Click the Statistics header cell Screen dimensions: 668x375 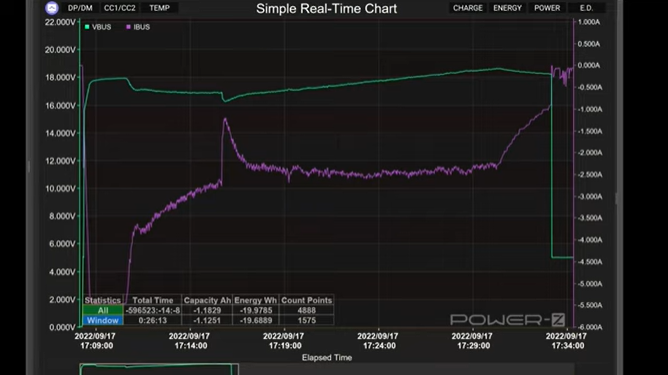click(x=103, y=300)
